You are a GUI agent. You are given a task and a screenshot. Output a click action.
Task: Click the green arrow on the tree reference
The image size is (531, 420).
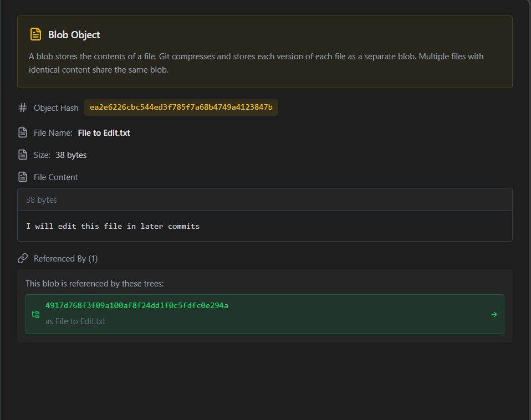(x=494, y=314)
